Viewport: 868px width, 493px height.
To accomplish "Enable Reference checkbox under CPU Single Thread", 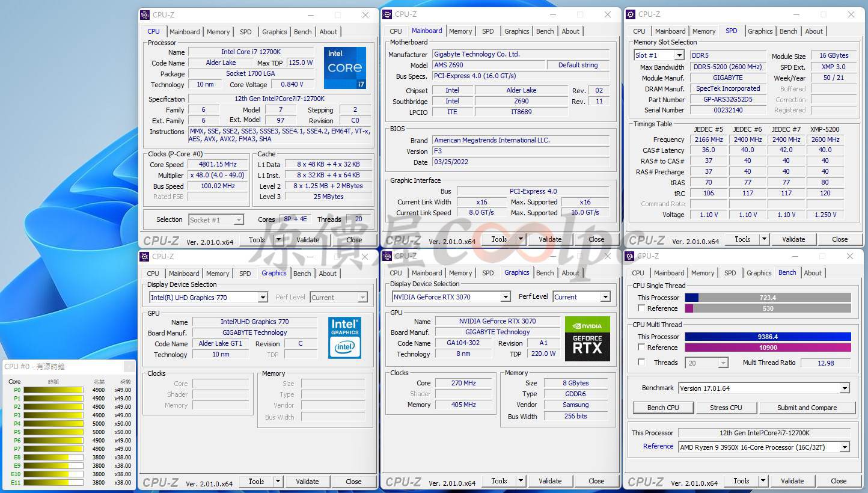I will (641, 308).
